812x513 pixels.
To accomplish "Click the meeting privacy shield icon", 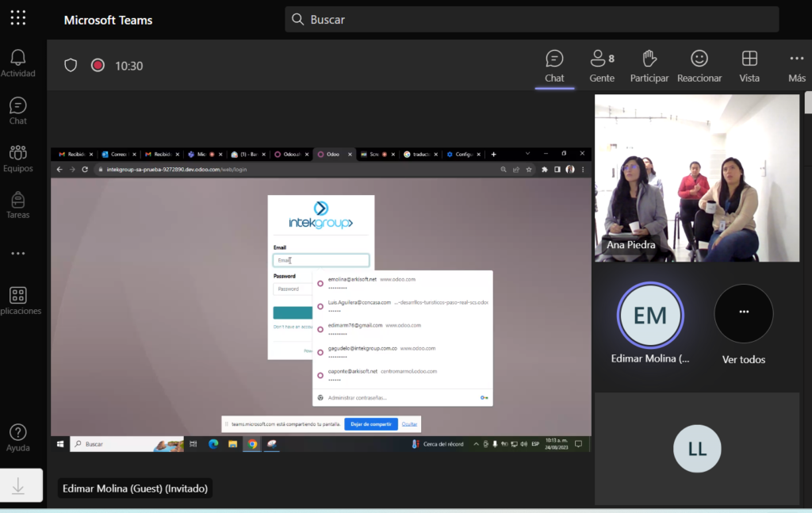I will click(71, 66).
